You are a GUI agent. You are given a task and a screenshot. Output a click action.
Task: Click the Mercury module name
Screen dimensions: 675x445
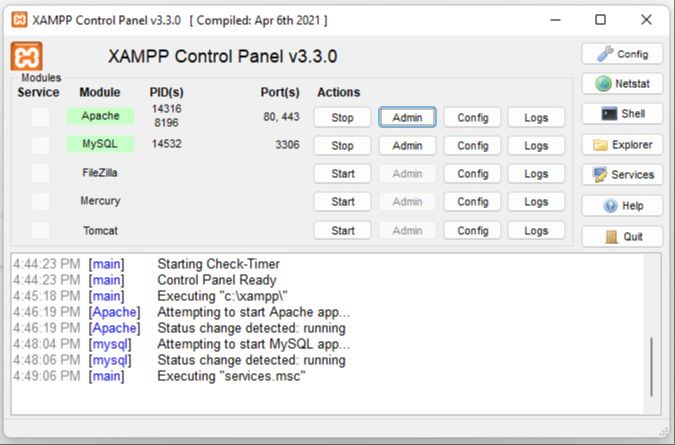coord(100,201)
